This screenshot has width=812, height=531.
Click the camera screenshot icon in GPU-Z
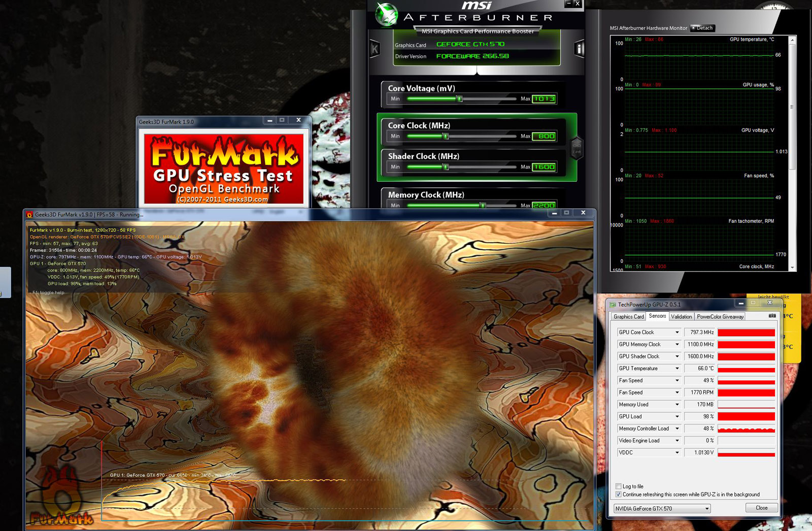click(x=772, y=316)
